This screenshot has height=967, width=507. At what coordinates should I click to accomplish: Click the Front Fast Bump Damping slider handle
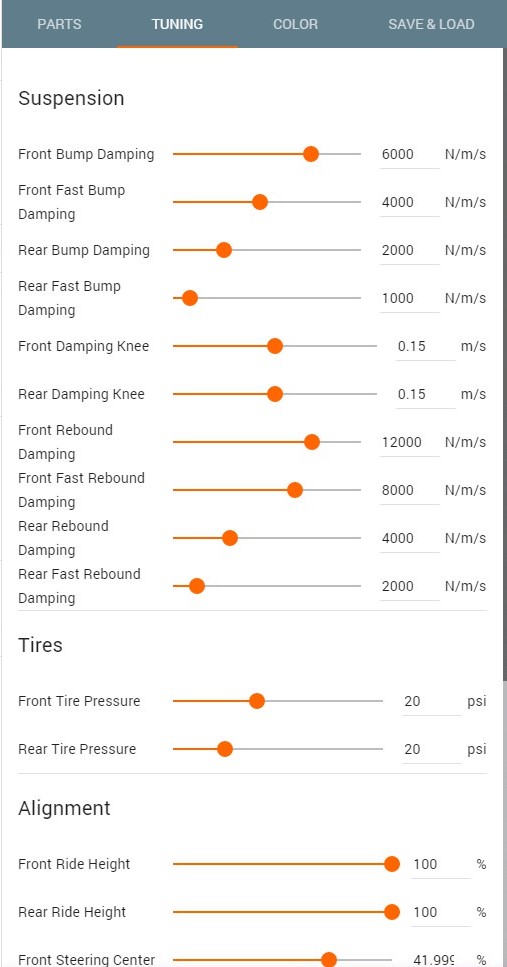coord(260,202)
